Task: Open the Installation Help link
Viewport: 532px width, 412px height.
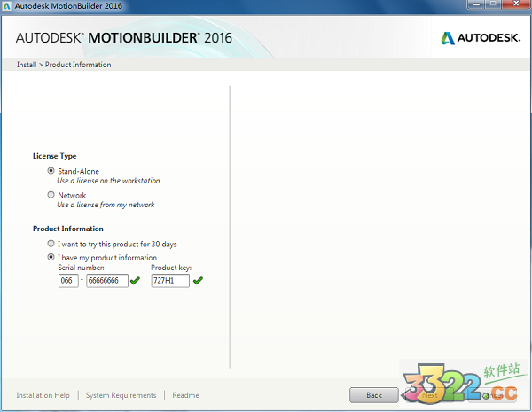Action: tap(43, 395)
